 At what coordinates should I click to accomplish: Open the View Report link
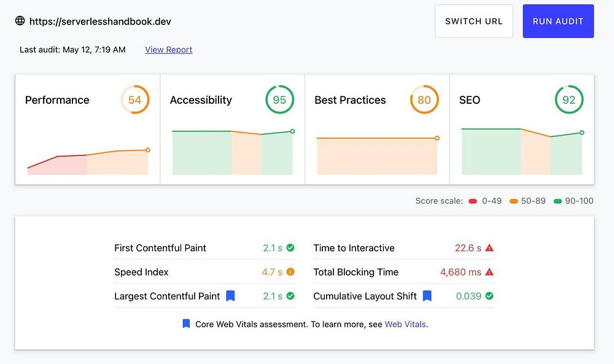pos(168,50)
